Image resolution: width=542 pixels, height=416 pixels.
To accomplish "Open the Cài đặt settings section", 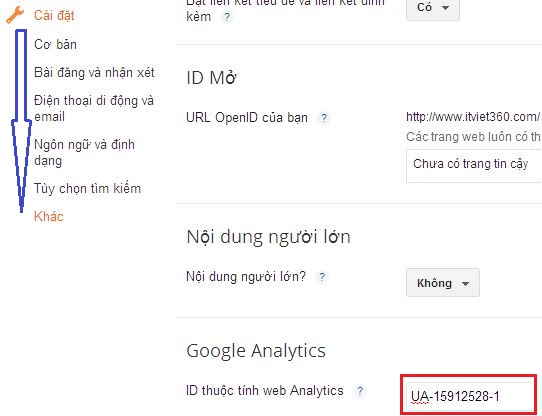I will (54, 16).
